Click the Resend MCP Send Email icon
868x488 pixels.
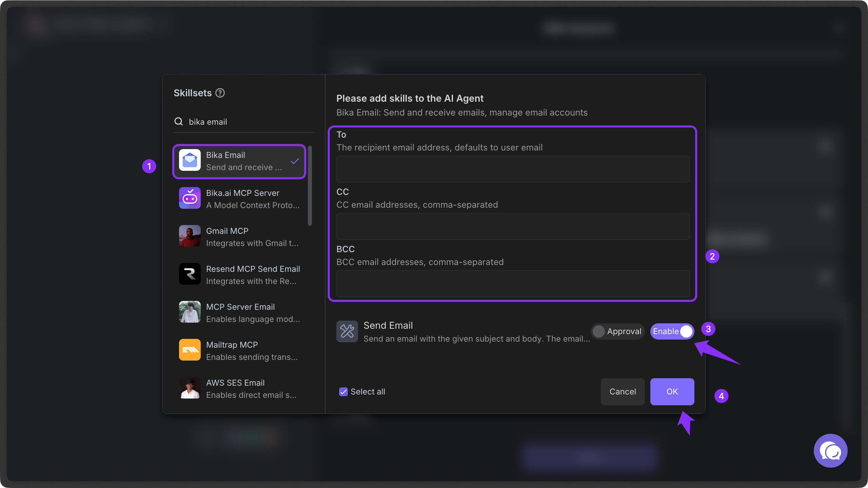tap(190, 274)
